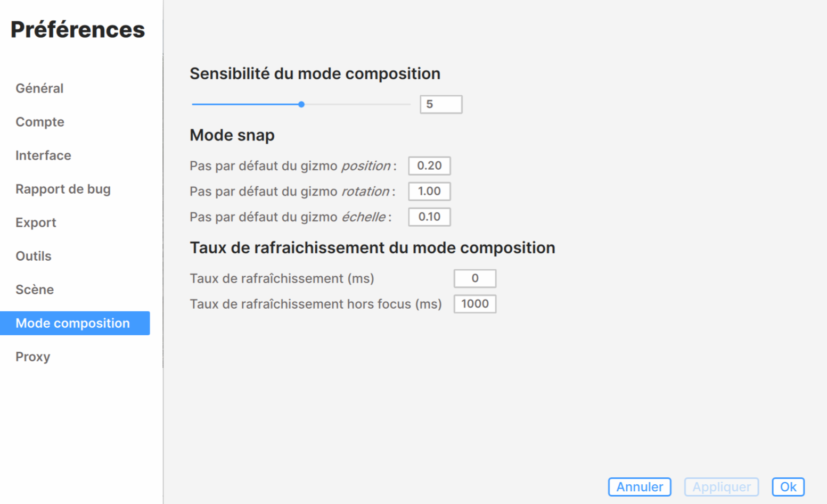Go to the Export preferences
Viewport: 827px width, 504px height.
point(36,222)
